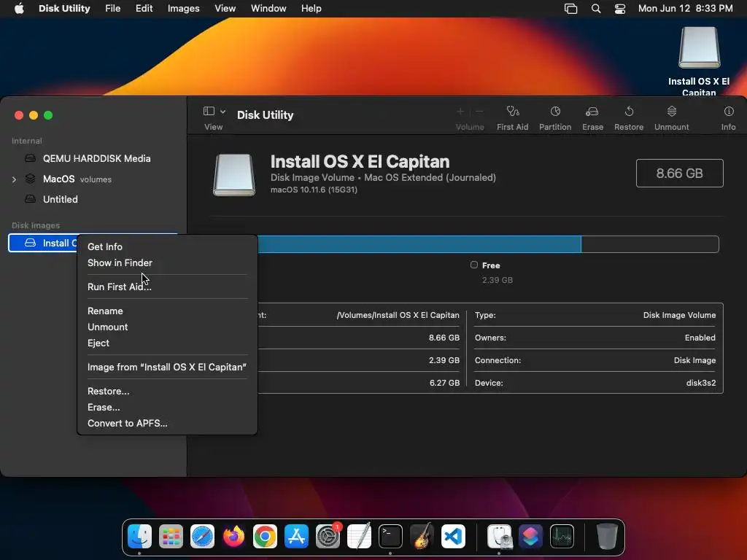Image resolution: width=747 pixels, height=560 pixels.
Task: Click the Free space legend swatch
Action: [474, 265]
